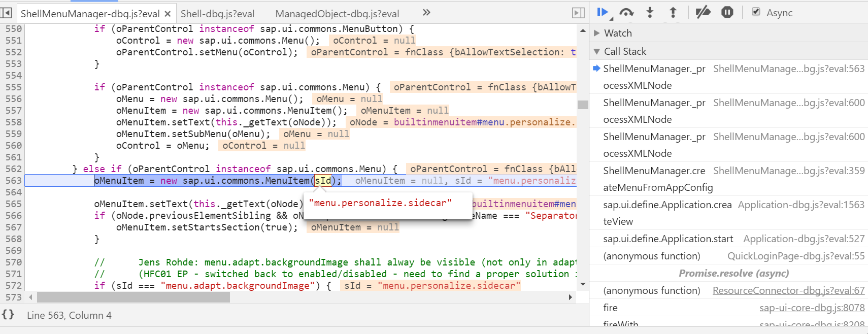
Task: Select createMenuFromAppConfig call frame
Action: [x=729, y=179]
